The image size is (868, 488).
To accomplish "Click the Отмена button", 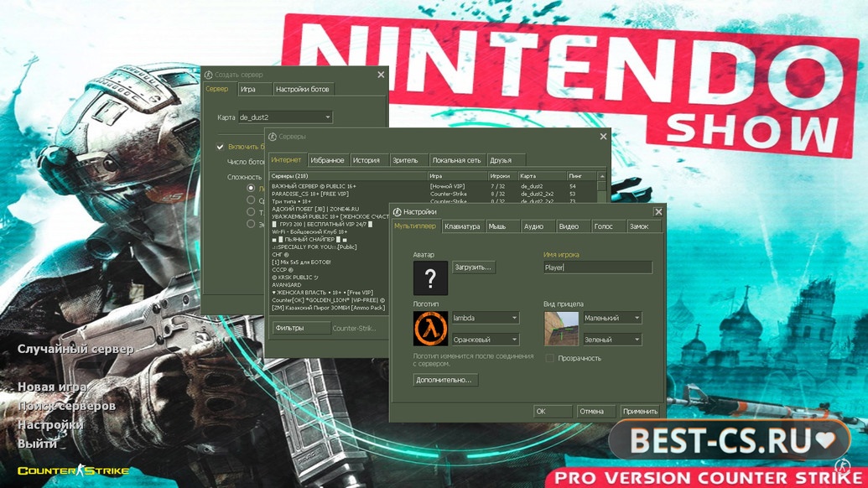I will [x=595, y=411].
